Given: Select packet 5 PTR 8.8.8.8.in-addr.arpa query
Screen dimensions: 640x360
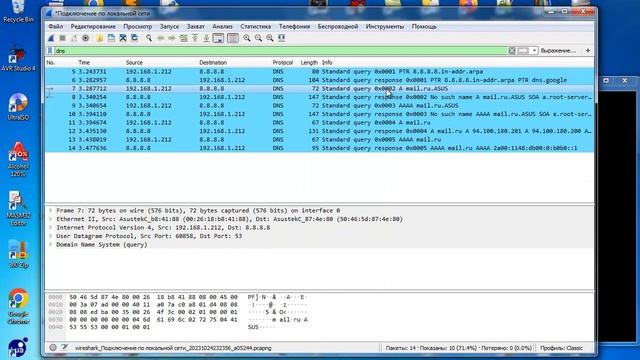Looking at the screenshot, I should click(x=320, y=71).
